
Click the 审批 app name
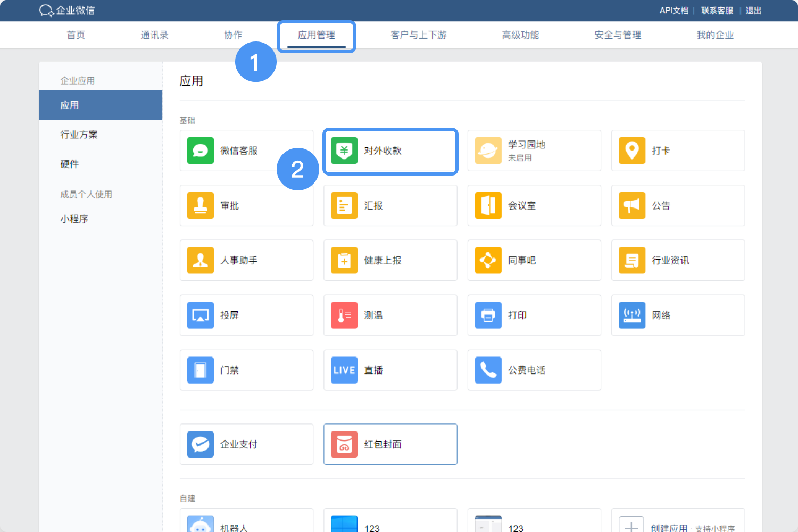click(229, 205)
